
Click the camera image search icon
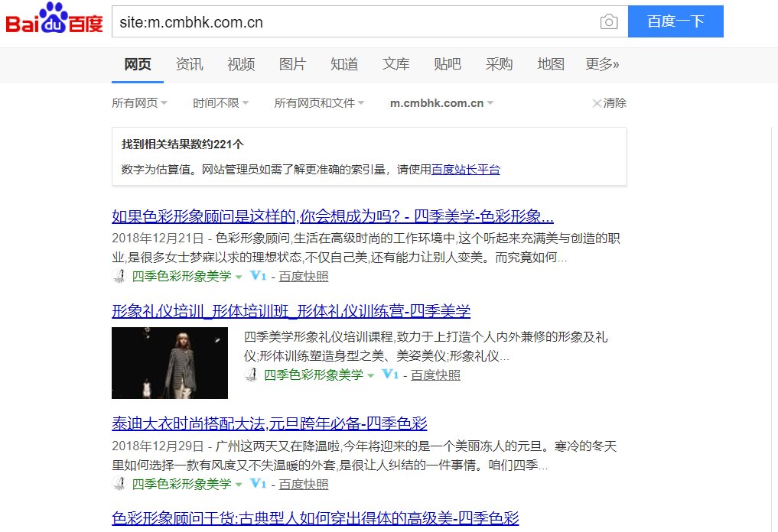click(x=609, y=22)
